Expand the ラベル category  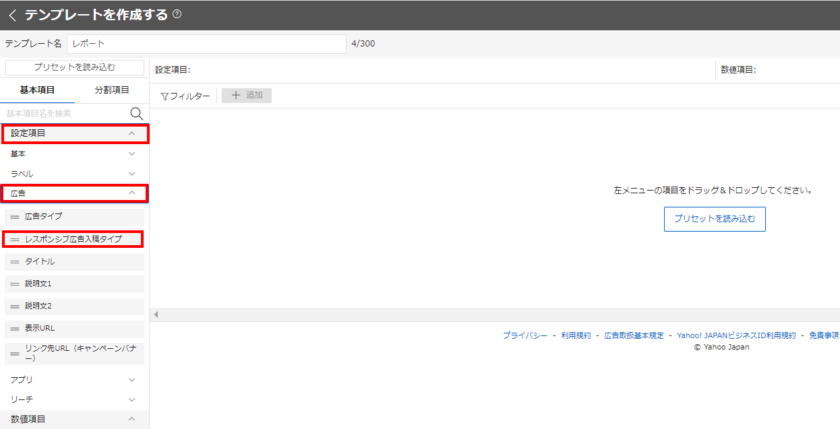click(x=131, y=174)
